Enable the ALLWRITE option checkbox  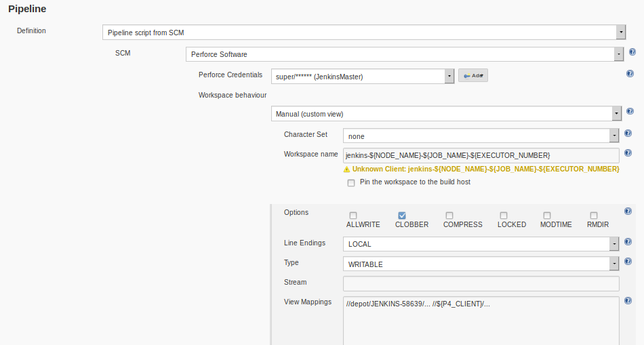[x=353, y=216]
